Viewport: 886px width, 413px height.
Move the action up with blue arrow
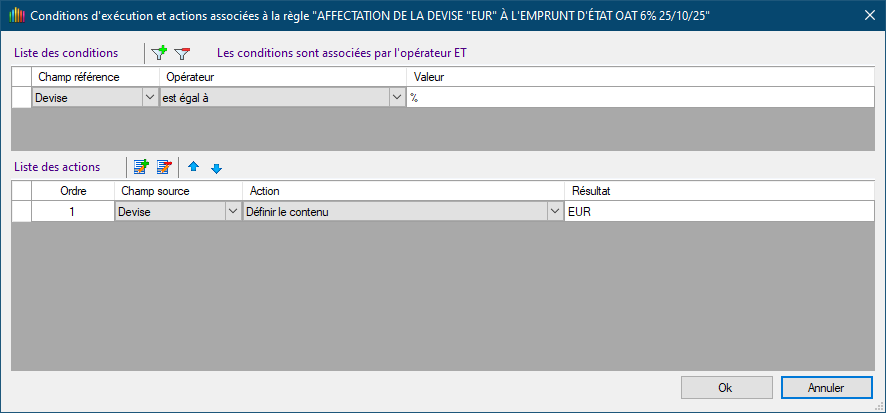click(194, 167)
